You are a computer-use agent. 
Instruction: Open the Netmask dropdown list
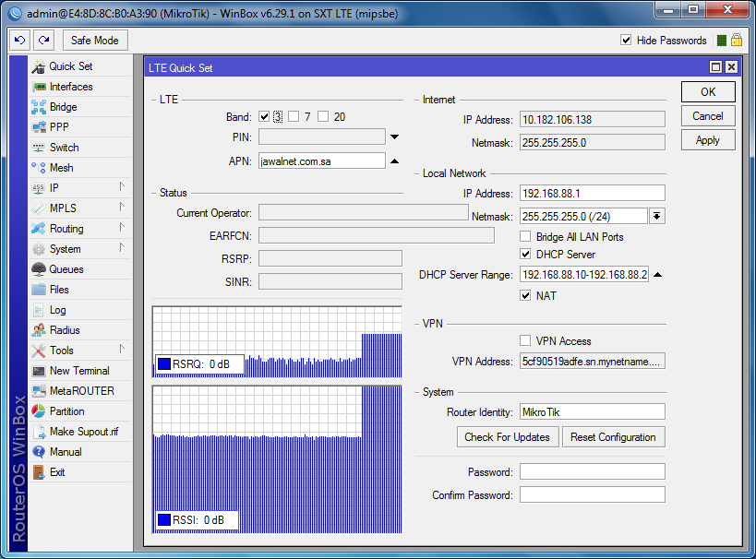point(657,216)
